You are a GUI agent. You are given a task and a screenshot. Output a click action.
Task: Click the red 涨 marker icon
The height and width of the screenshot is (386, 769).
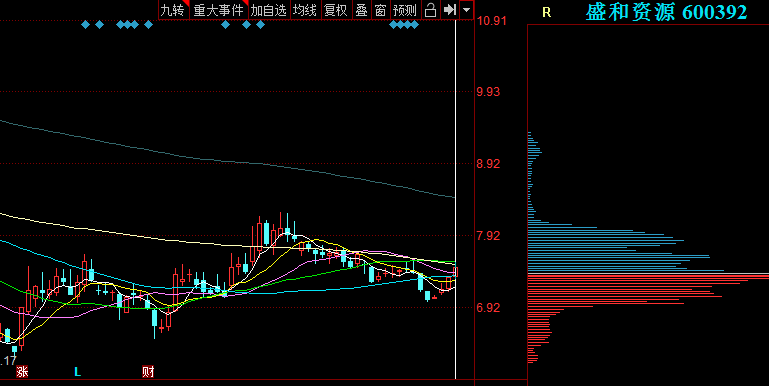pyautogui.click(x=22, y=372)
